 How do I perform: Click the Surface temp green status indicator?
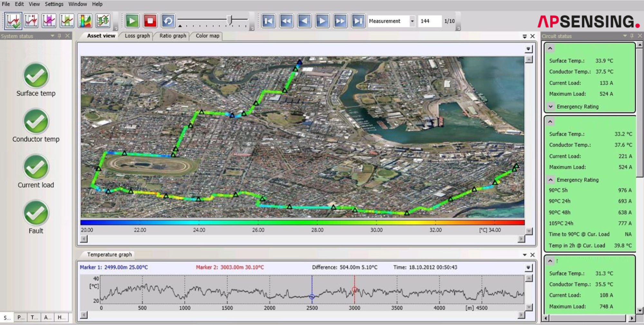coord(36,76)
